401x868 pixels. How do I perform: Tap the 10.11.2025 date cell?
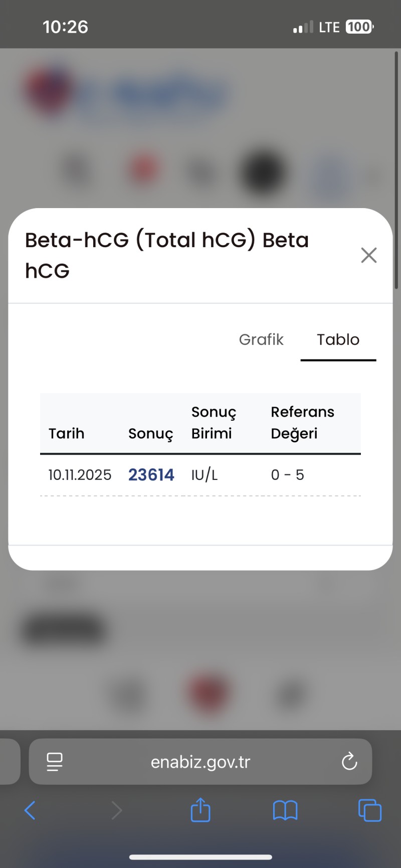pos(80,475)
